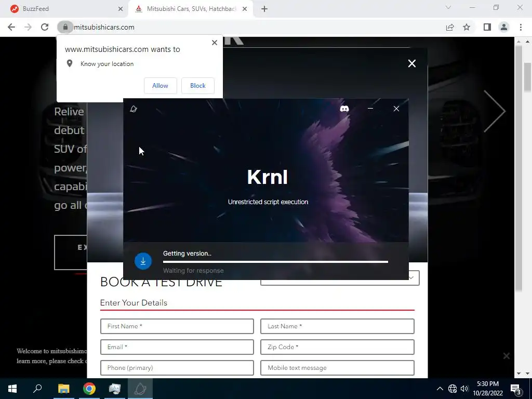Click the 'Waiting for response' status text
Viewport: 532px width, 399px height.
pos(193,271)
